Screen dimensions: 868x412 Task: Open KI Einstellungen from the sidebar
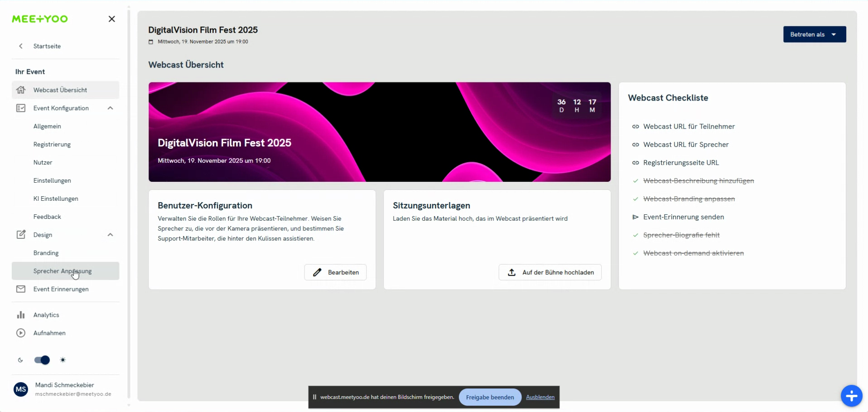coord(56,199)
